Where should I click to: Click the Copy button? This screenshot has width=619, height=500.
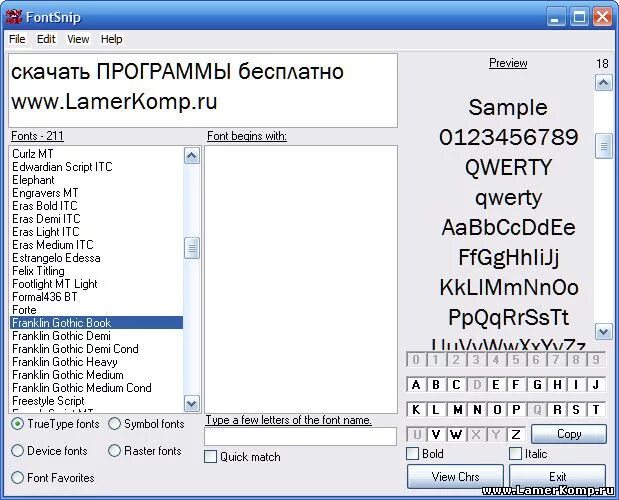pyautogui.click(x=569, y=434)
